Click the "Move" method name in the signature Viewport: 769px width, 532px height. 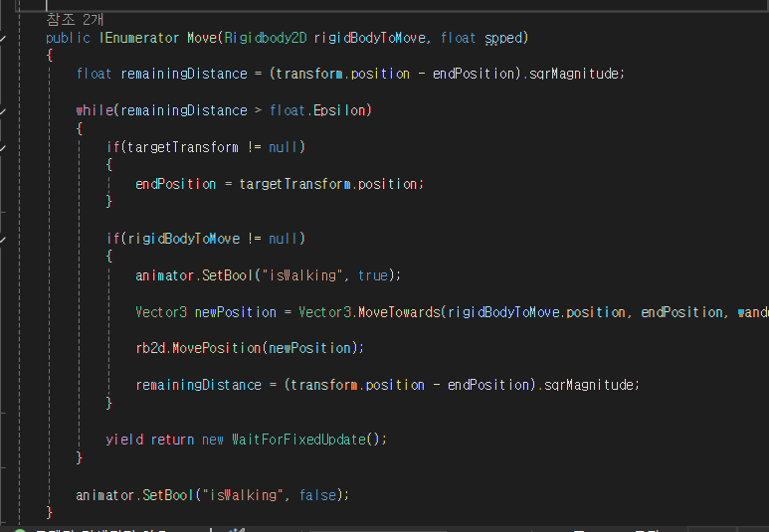click(202, 38)
